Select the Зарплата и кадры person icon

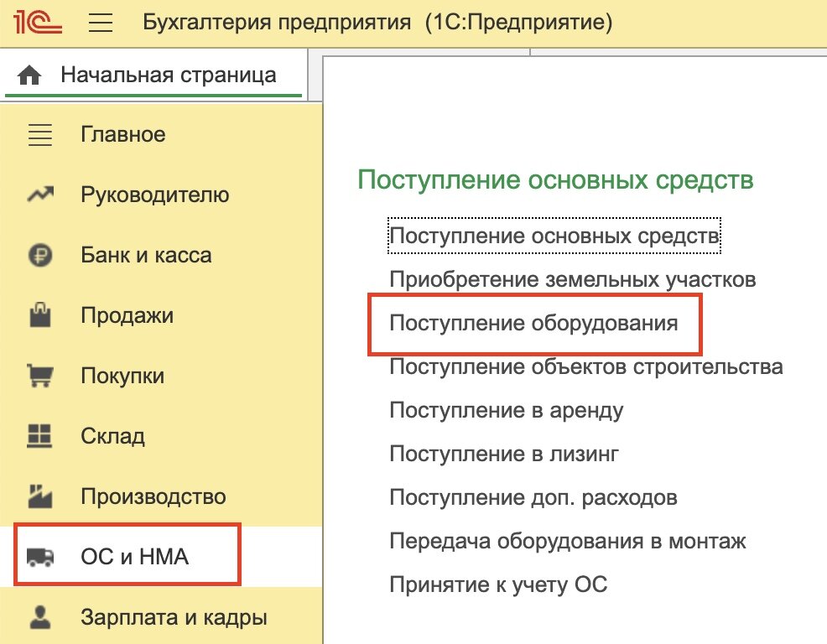click(x=39, y=616)
